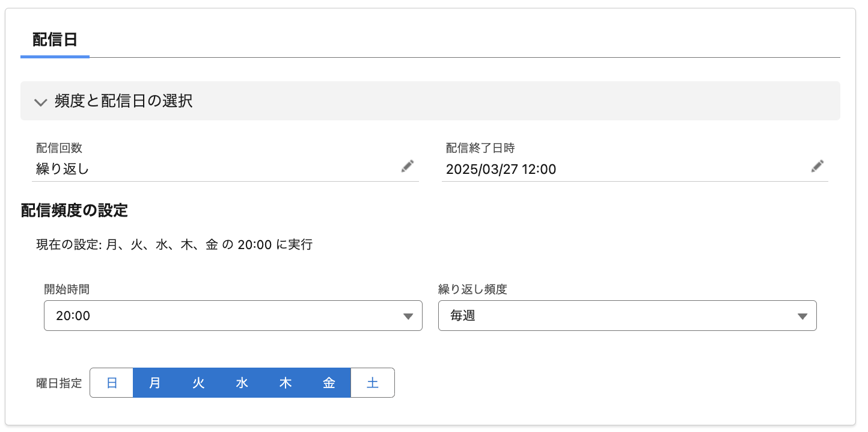Deselect Monday (月) weekday button

154,383
